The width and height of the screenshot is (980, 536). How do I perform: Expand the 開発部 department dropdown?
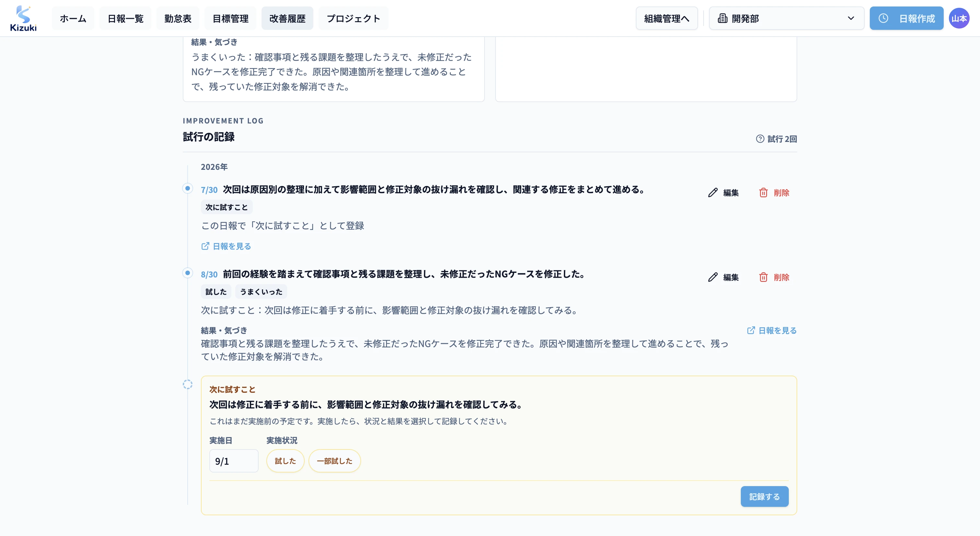pos(786,18)
